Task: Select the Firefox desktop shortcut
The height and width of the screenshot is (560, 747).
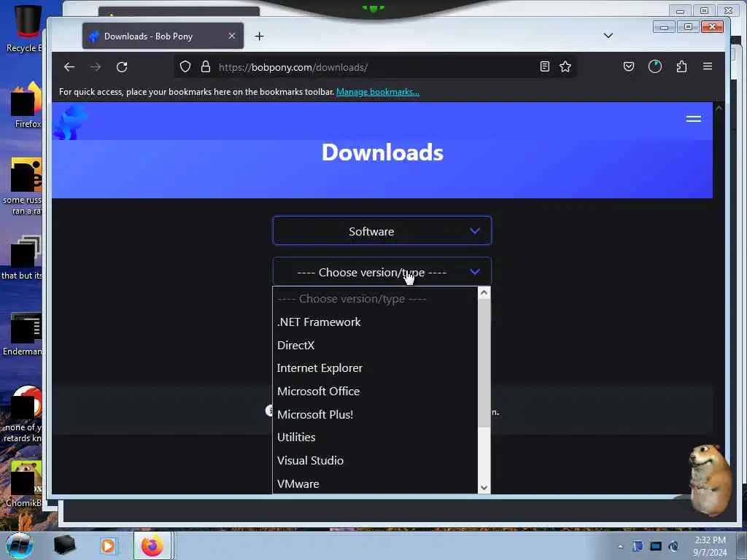Action: click(27, 106)
